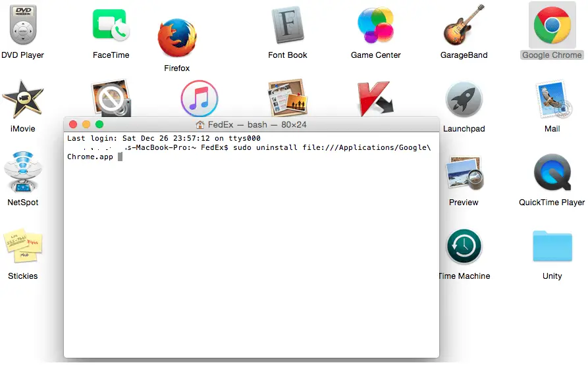Click the 'GarageBand' label text
This screenshot has width=588, height=365.
(x=464, y=55)
